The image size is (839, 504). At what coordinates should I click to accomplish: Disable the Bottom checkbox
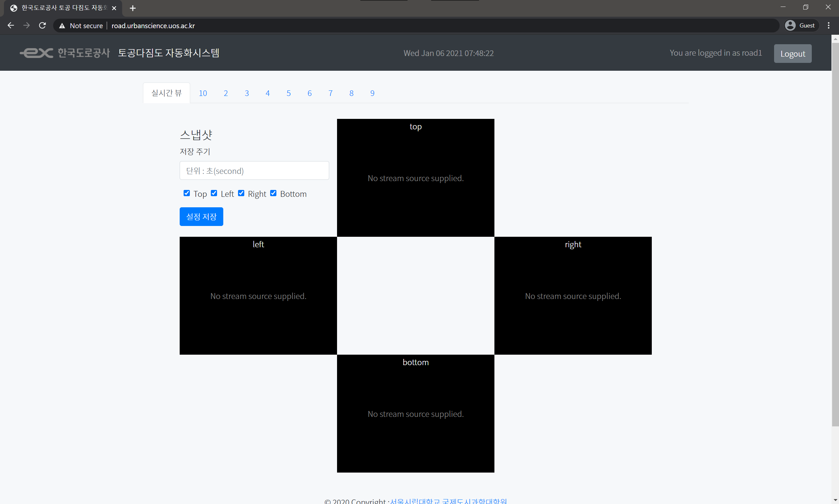pyautogui.click(x=273, y=193)
